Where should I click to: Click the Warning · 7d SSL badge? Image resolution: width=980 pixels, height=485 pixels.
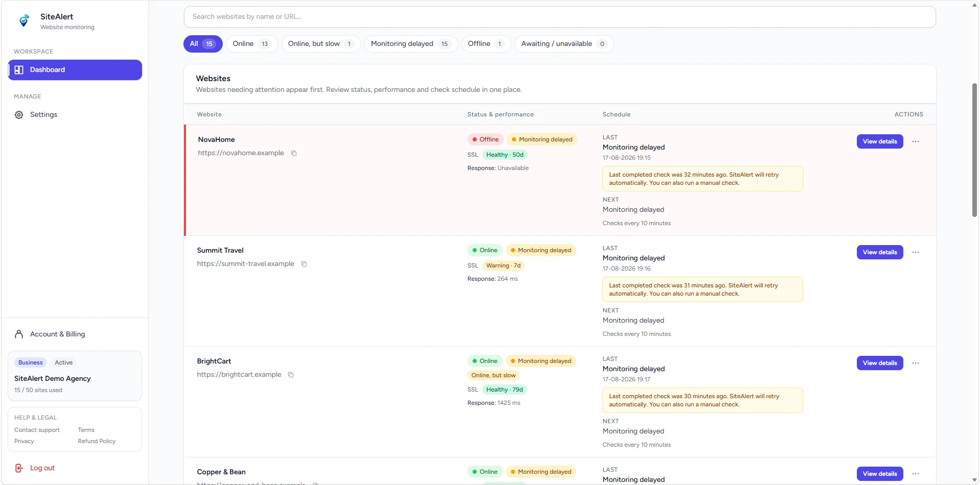pyautogui.click(x=503, y=266)
